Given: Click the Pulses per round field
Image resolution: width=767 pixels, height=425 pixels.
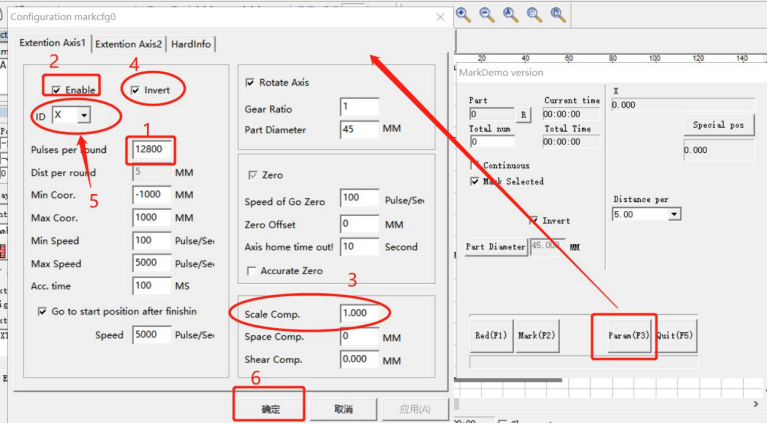Looking at the screenshot, I should click(153, 149).
